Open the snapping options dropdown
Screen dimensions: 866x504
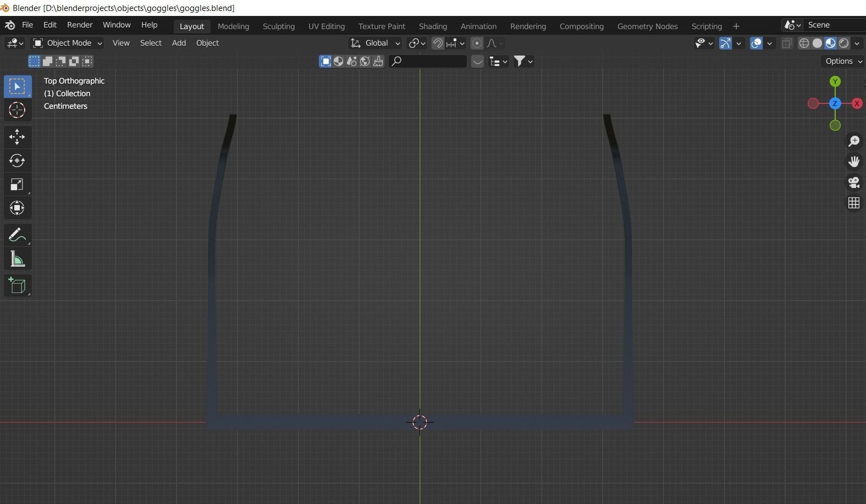click(x=456, y=43)
